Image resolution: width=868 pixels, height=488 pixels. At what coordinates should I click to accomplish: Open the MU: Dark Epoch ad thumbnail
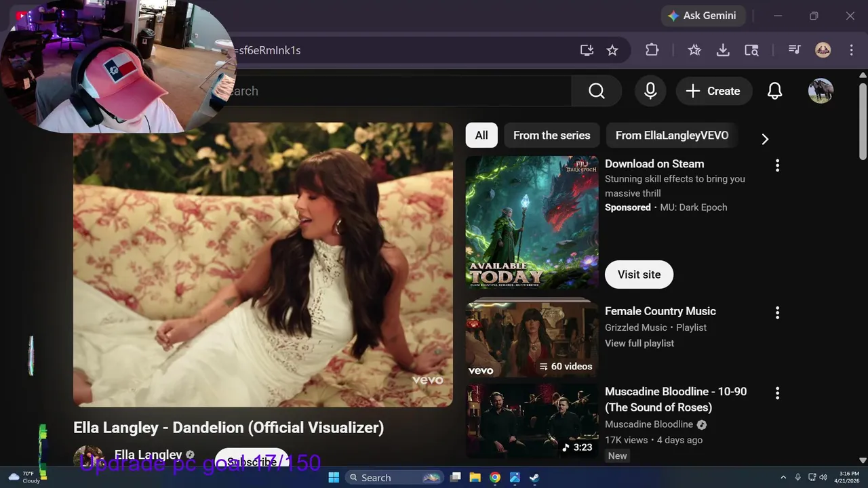coord(532,222)
